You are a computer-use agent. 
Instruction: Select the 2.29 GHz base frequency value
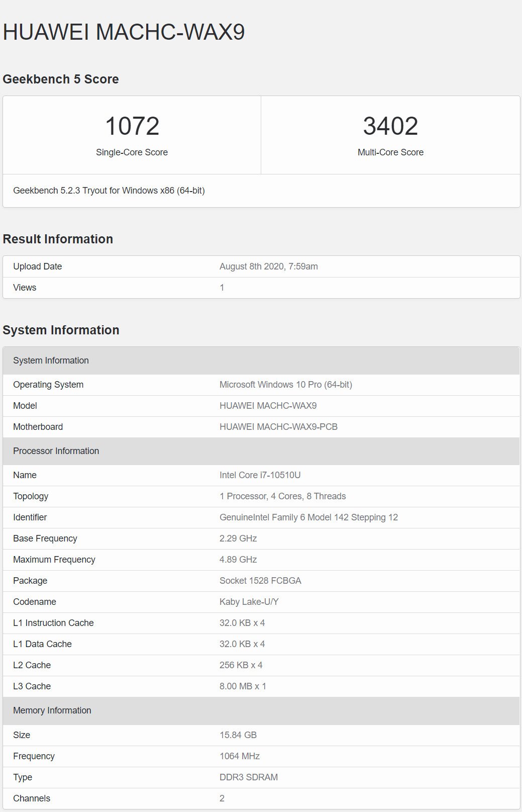(x=238, y=538)
